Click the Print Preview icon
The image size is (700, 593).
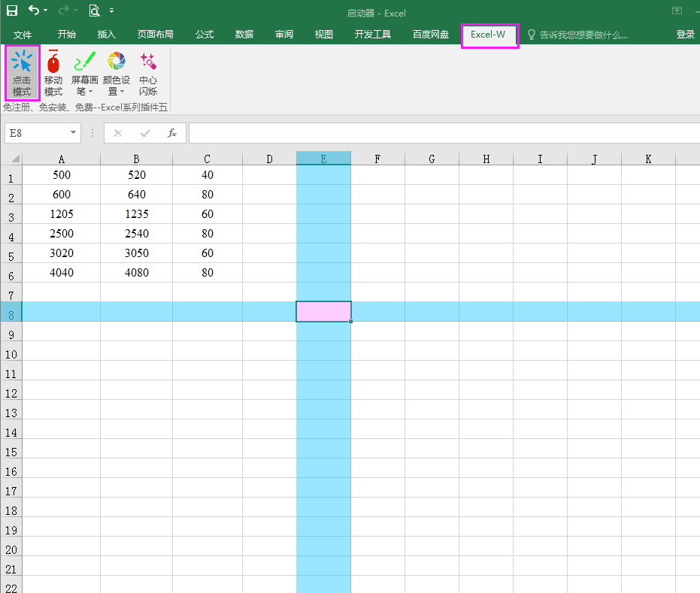click(x=94, y=11)
